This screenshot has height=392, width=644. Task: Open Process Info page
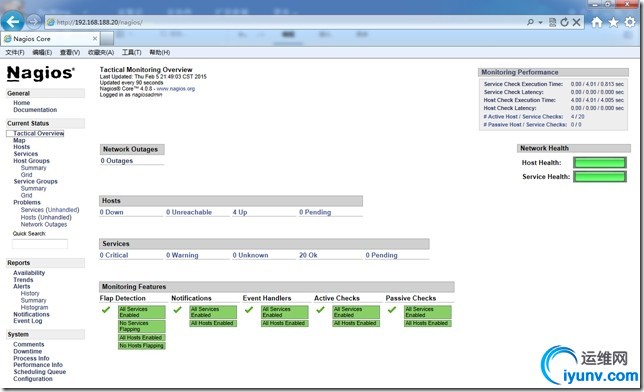pyautogui.click(x=31, y=358)
